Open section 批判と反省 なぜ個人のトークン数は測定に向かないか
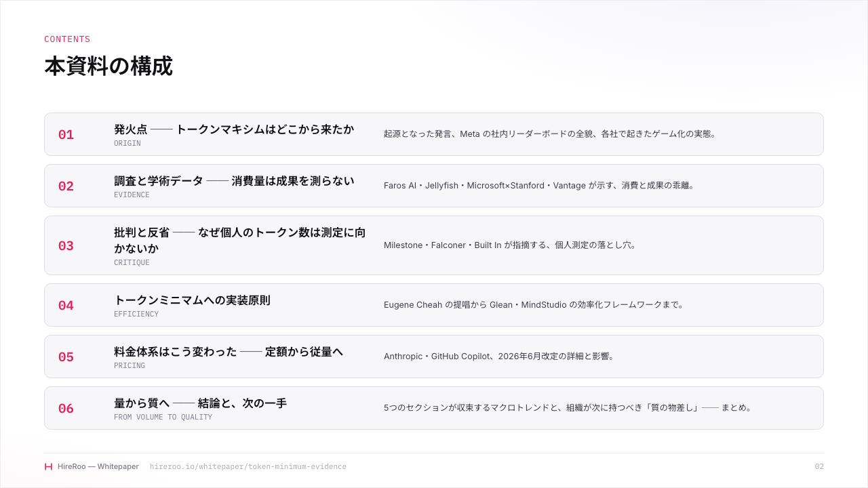The width and height of the screenshot is (868, 488). [240, 240]
